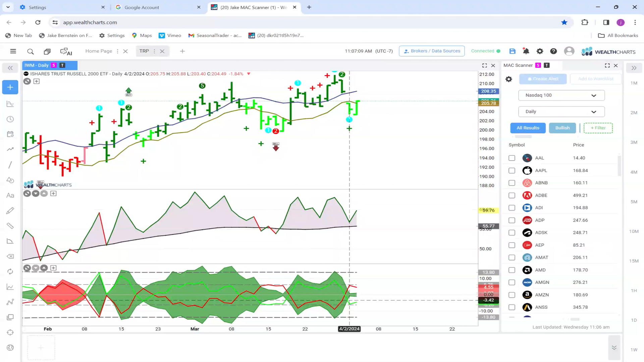Add indicator to the price pane

tap(37, 81)
